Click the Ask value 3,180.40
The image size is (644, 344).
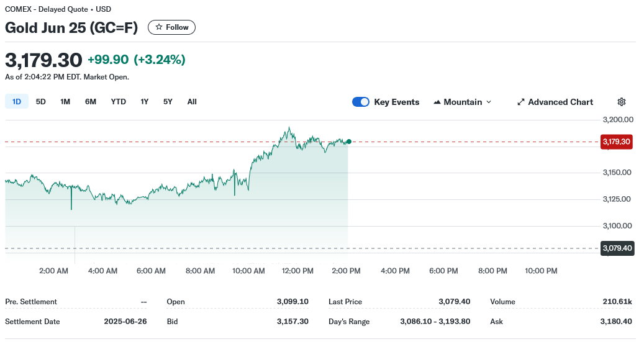tap(616, 322)
